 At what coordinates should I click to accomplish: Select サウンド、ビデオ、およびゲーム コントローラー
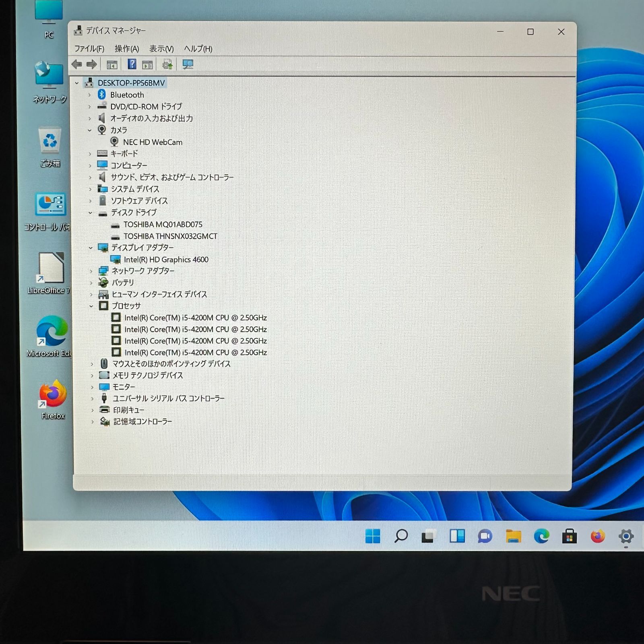click(x=172, y=177)
